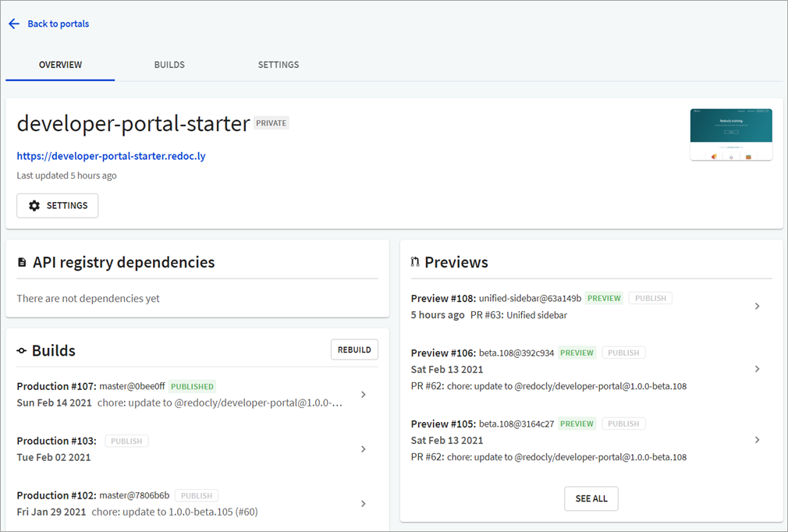788x532 pixels.
Task: Click the portal screenshot thumbnail
Action: coord(731,135)
